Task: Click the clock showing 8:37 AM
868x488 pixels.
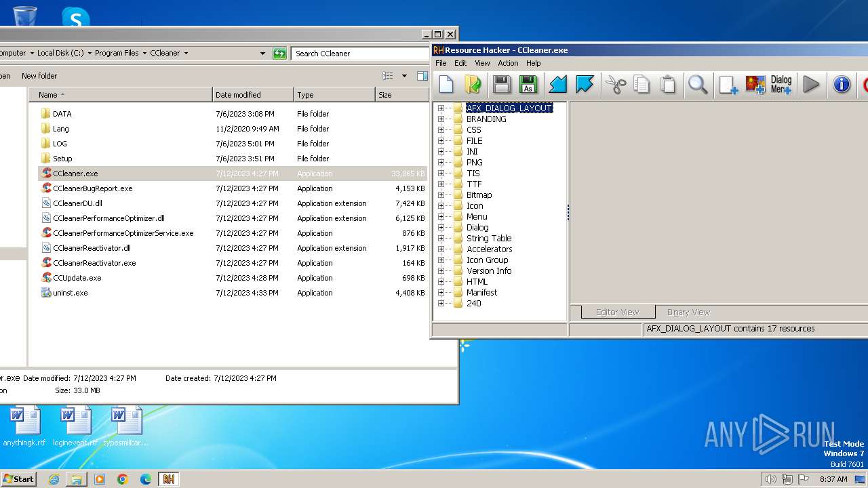Action: (833, 479)
